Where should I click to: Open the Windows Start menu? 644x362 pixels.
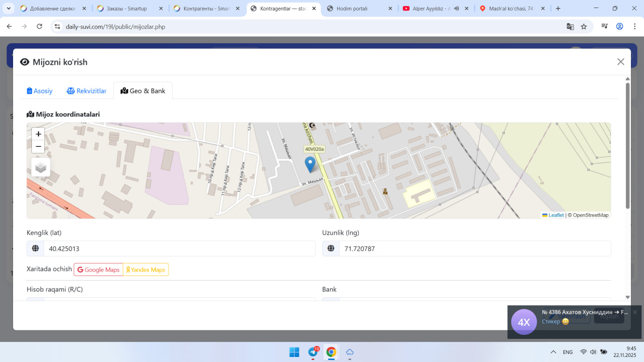(294, 352)
